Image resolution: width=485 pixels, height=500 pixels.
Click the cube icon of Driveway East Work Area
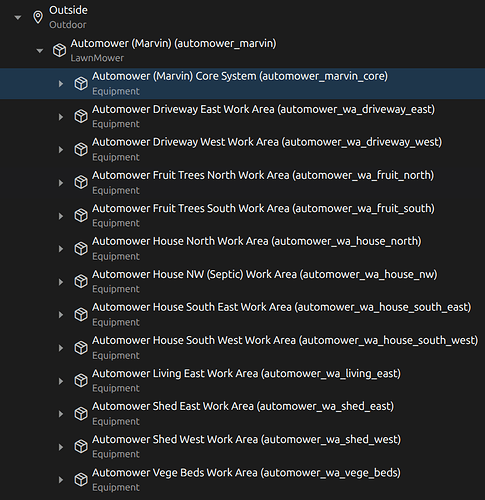click(81, 116)
